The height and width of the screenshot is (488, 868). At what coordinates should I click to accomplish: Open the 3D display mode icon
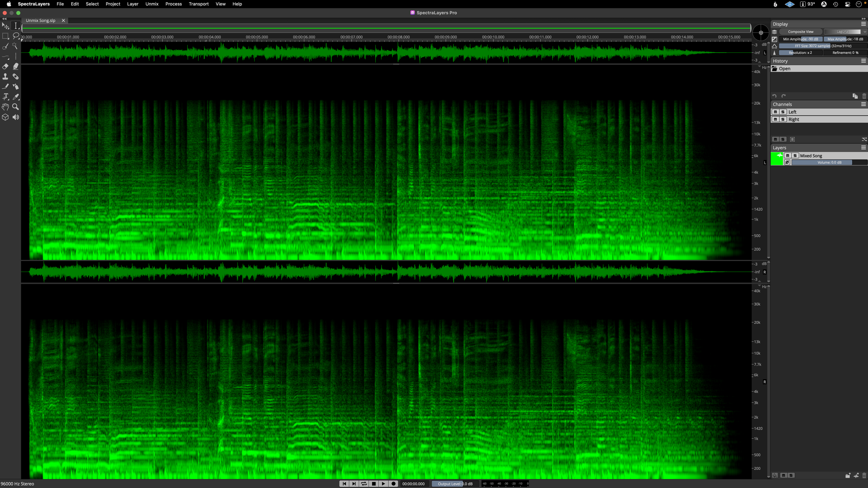pos(5,117)
